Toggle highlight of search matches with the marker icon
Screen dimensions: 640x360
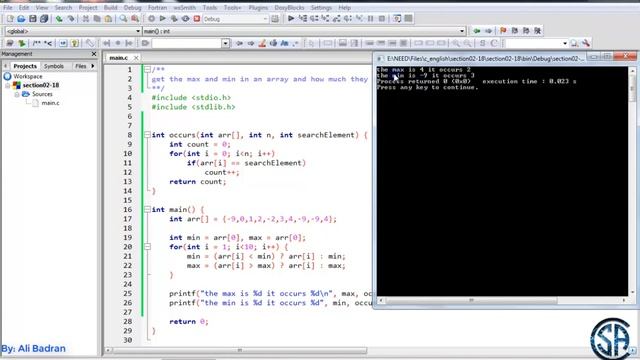262,43
